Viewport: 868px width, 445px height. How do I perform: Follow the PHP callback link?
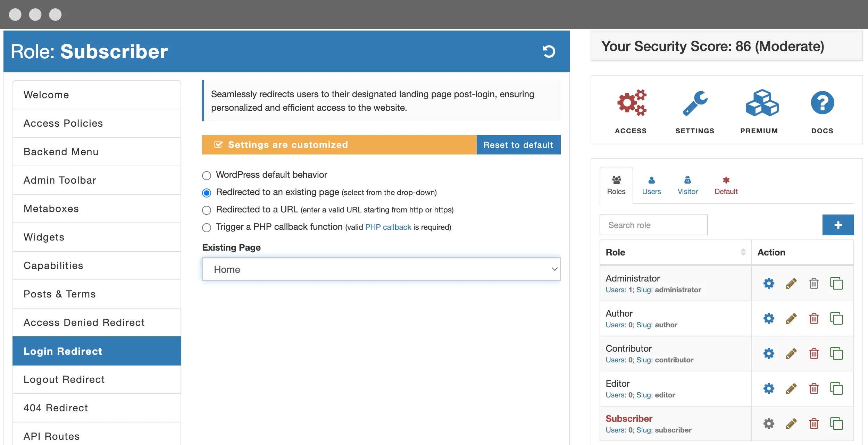[x=388, y=227]
